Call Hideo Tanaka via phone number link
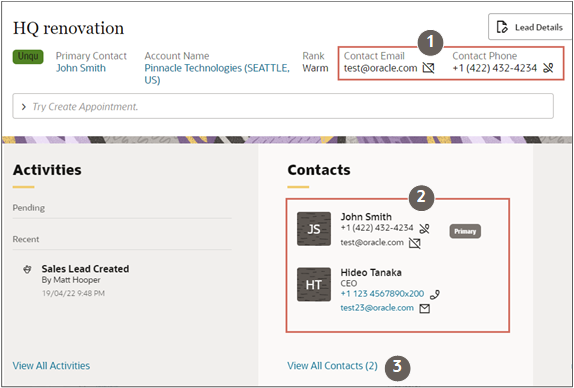 pos(382,294)
